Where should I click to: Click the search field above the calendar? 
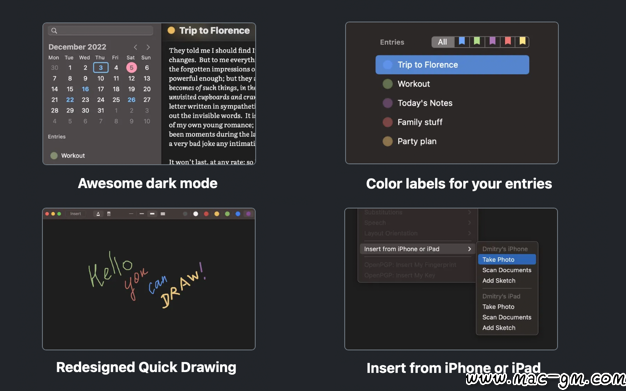(x=101, y=31)
